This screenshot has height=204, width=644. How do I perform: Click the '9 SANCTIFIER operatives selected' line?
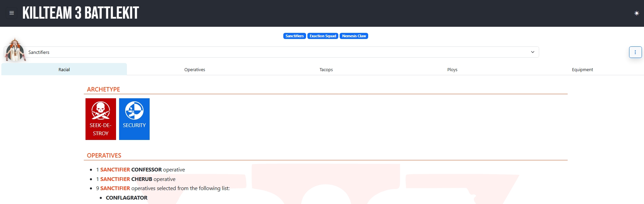[163, 188]
